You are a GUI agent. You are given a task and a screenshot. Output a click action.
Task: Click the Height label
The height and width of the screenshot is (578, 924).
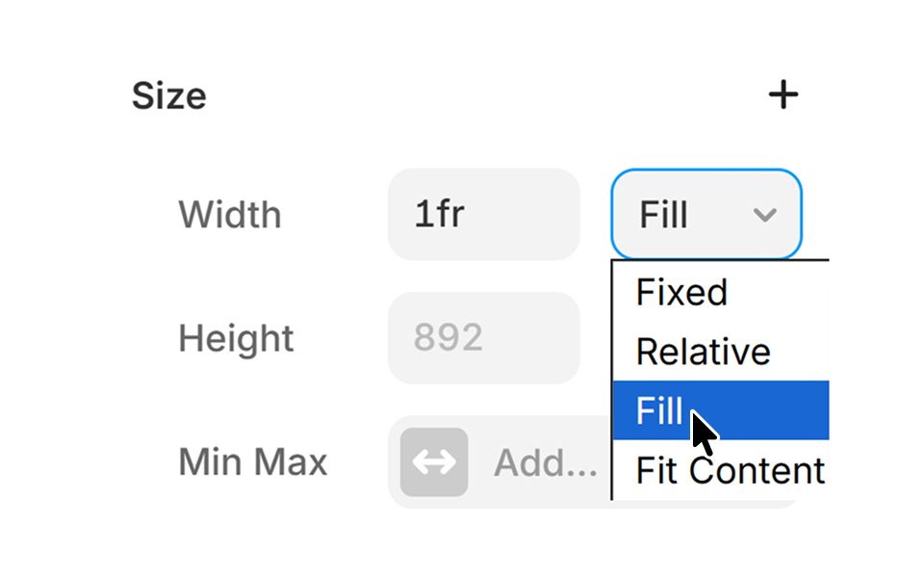point(235,338)
